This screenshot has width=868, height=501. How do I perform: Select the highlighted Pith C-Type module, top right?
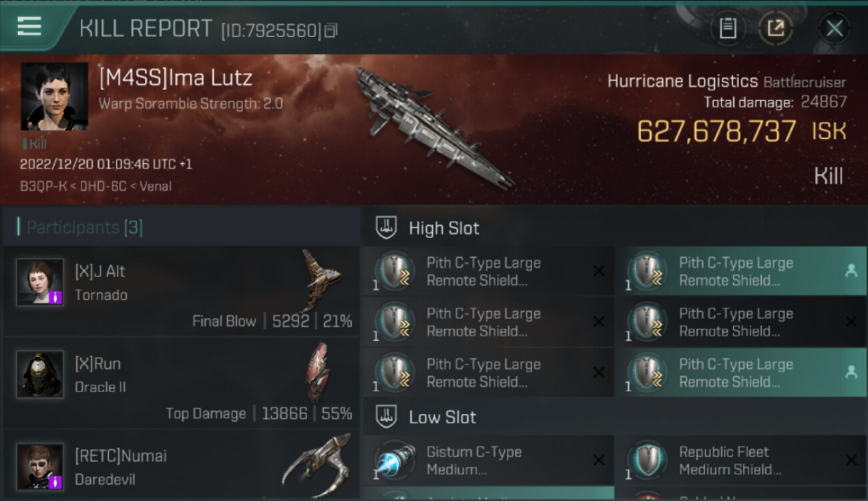pos(740,271)
